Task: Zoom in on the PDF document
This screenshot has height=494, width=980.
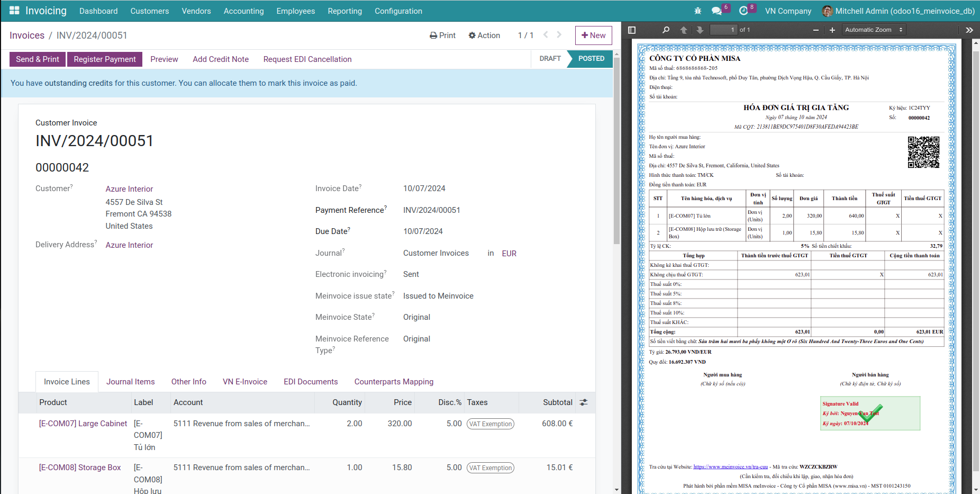Action: (832, 30)
